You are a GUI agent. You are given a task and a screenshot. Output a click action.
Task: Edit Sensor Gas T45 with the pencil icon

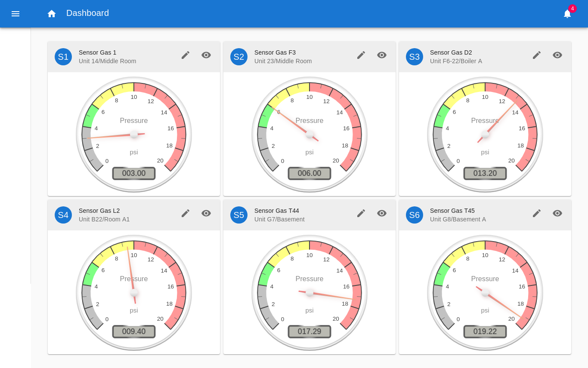point(537,213)
